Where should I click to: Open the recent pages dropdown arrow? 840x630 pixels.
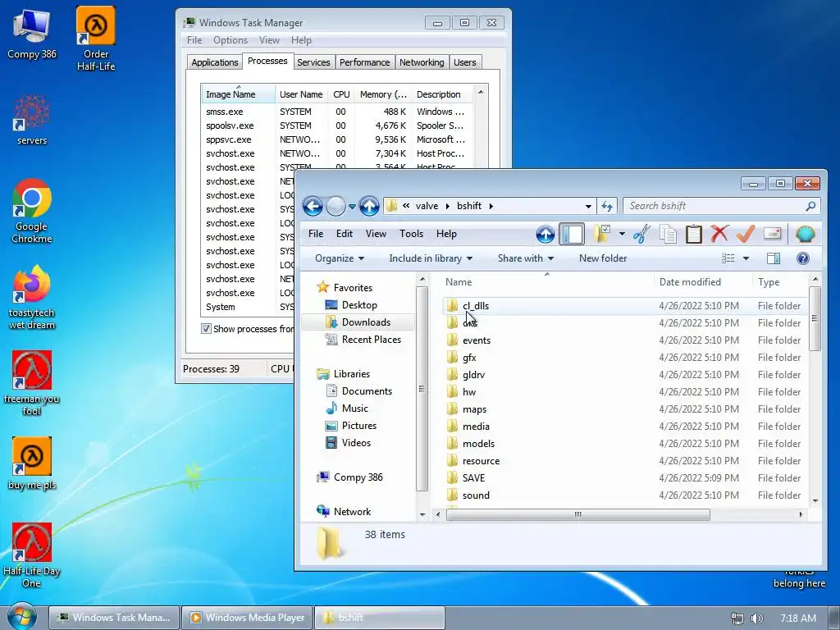[x=352, y=206]
